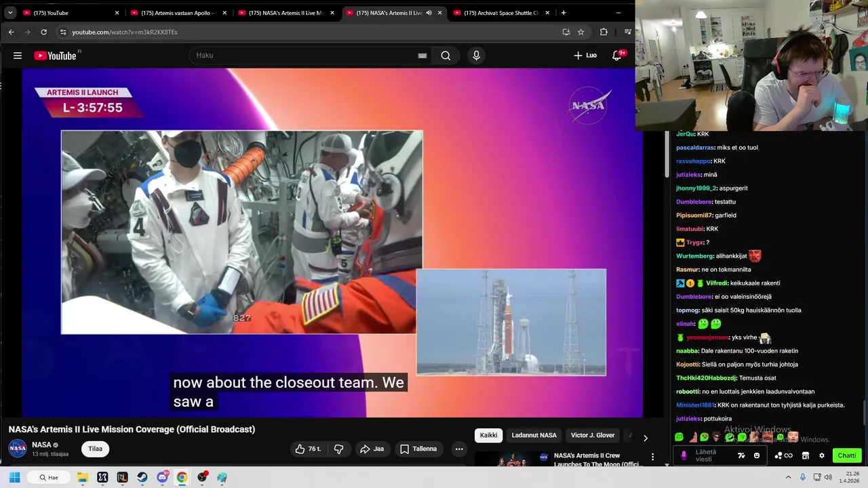
Task: Click the Windows taskbar Hae search box
Action: 49,477
